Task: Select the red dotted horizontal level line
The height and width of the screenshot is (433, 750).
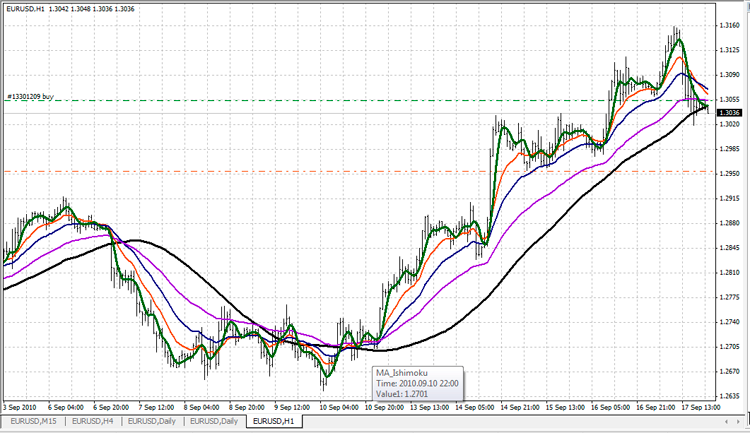Action: click(x=300, y=172)
